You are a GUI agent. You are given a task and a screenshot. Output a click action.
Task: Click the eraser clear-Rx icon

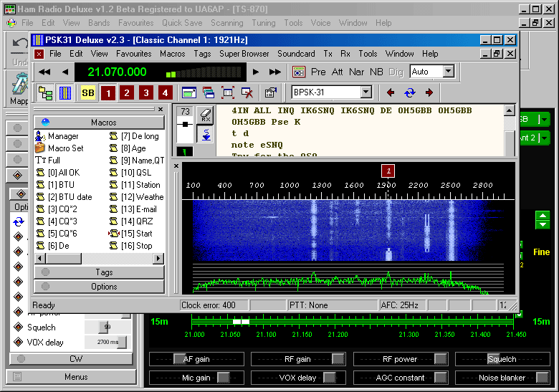pos(205,115)
